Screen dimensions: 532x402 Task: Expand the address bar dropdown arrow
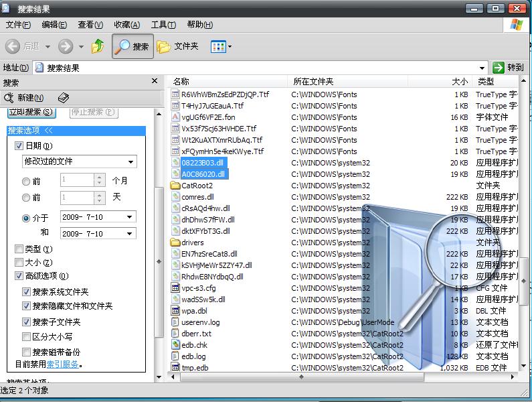point(482,68)
